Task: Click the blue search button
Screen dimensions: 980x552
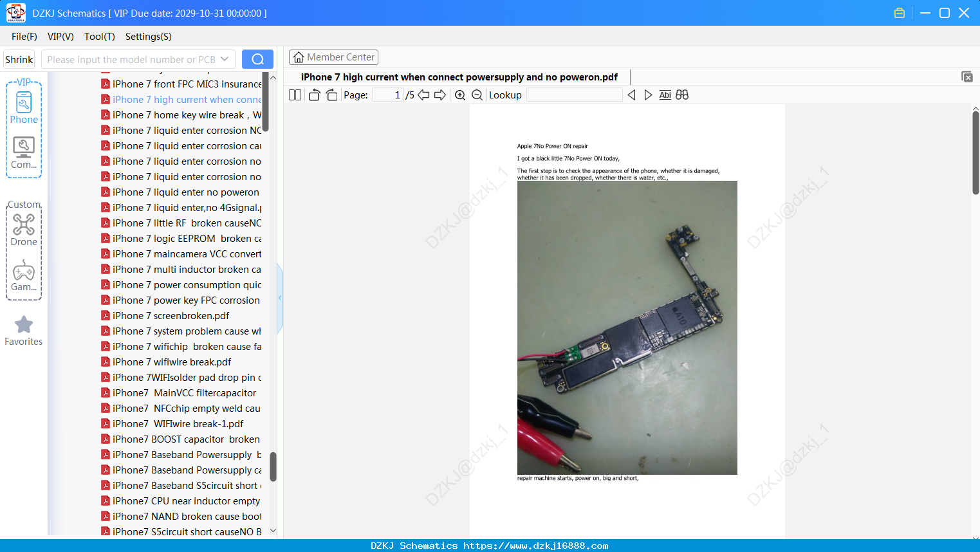Action: (257, 59)
